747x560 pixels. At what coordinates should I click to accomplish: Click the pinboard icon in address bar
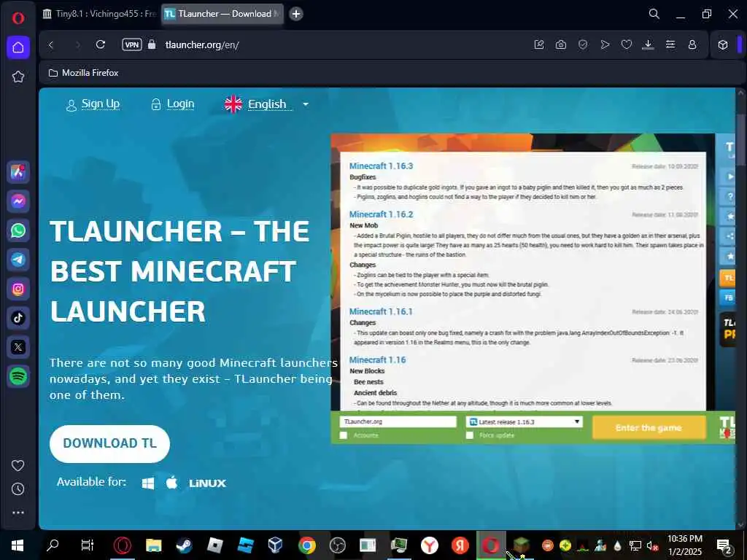click(539, 44)
